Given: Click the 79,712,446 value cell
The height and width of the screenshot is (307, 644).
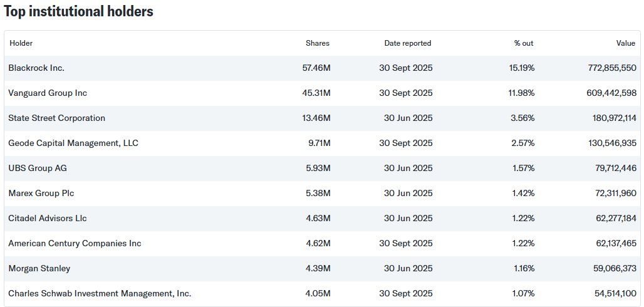Looking at the screenshot, I should click(615, 169).
